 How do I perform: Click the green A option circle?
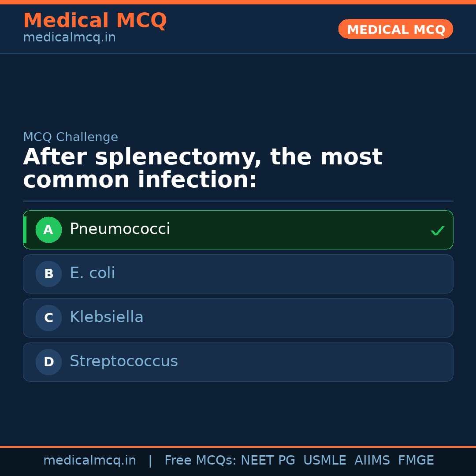[x=48, y=230]
